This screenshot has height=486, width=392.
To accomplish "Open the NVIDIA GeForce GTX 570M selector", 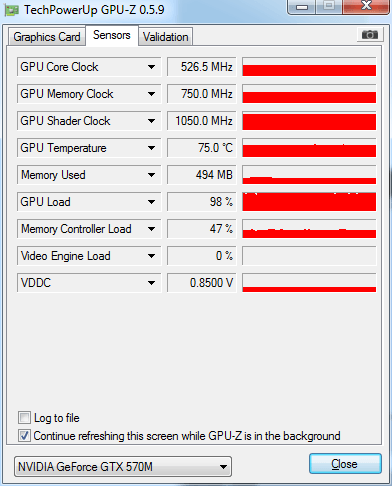I will tap(123, 467).
